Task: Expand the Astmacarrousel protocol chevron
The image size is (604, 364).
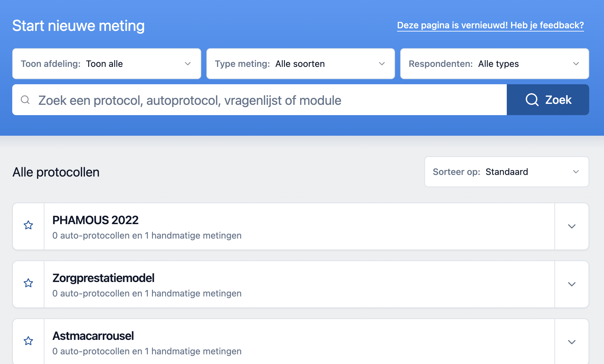Action: coord(571,342)
